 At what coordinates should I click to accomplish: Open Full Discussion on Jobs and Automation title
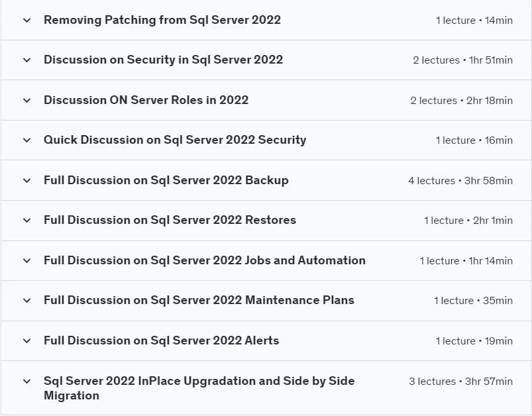pyautogui.click(x=205, y=260)
